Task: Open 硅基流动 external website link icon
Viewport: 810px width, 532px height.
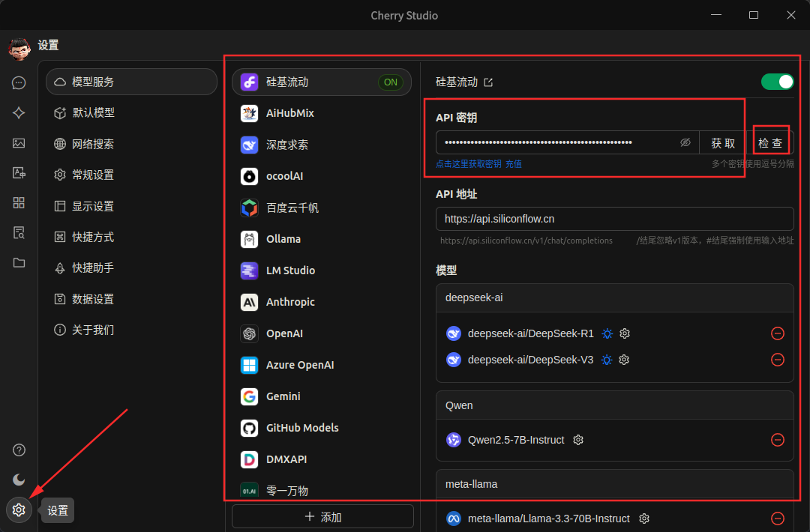Action: coord(488,82)
